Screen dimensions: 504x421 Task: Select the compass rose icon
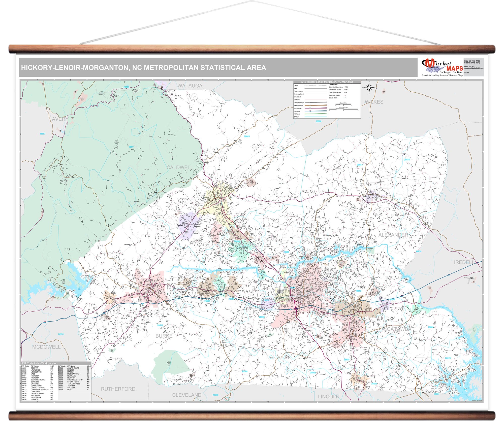[x=368, y=88]
